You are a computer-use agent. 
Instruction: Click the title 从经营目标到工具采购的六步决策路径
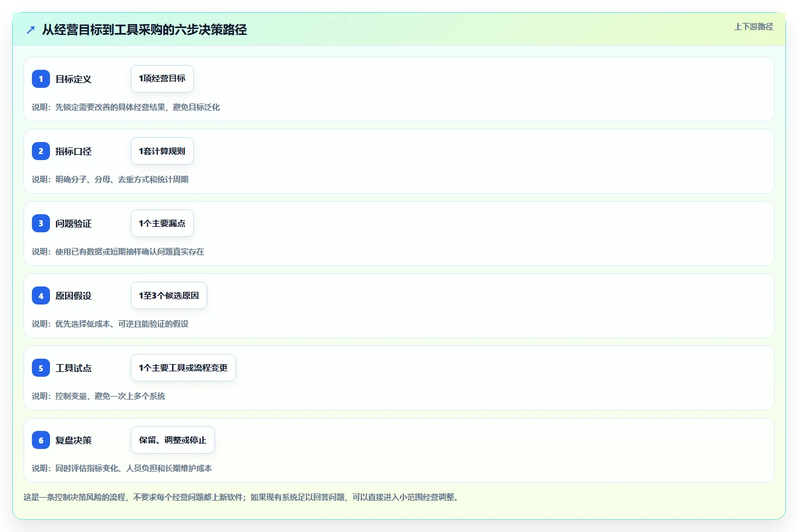coord(145,30)
